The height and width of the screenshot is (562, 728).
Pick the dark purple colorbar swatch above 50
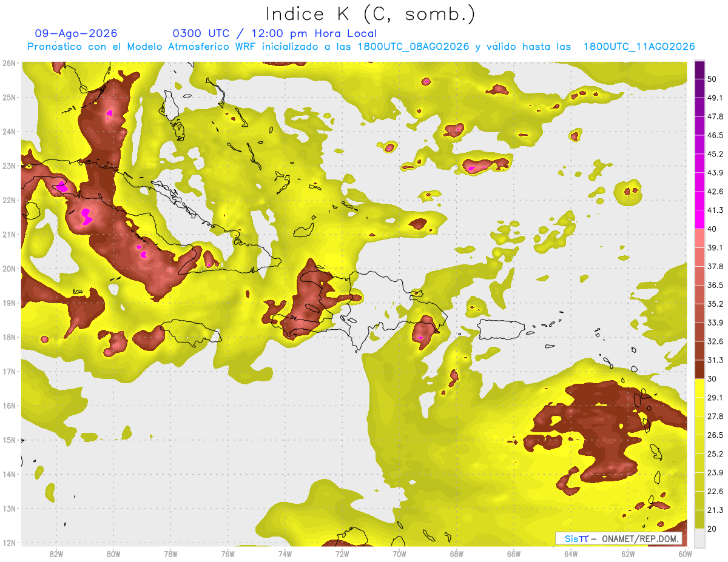click(x=699, y=70)
